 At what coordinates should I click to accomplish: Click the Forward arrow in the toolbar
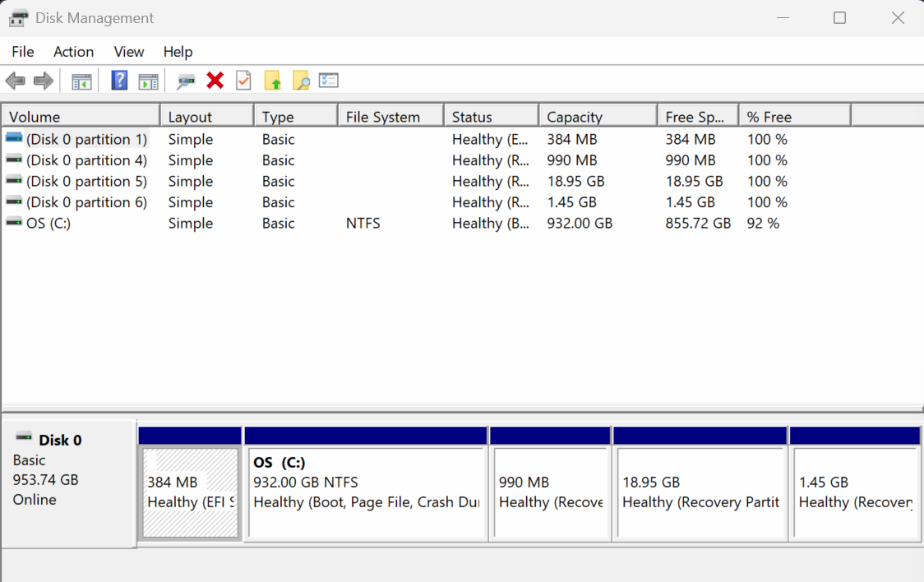coord(44,81)
